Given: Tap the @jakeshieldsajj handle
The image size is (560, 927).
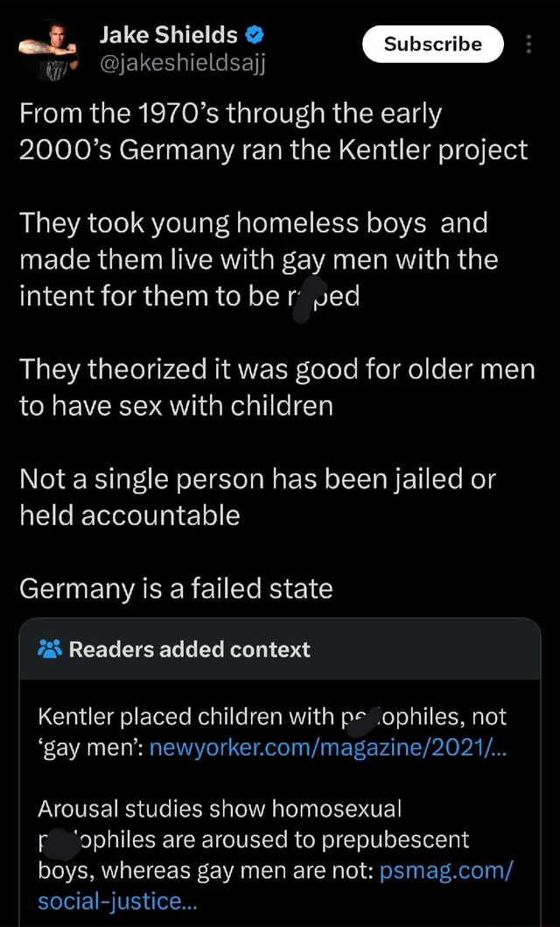Looking at the screenshot, I should [184, 62].
